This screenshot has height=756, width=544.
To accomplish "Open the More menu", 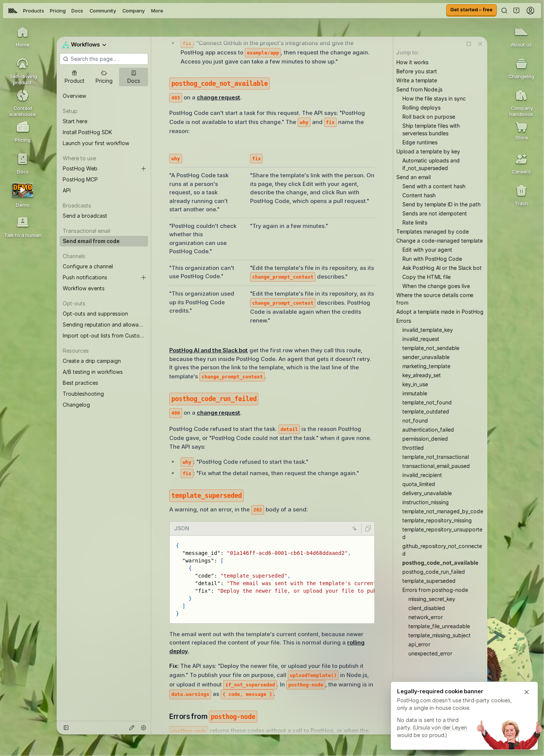I will (x=157, y=11).
